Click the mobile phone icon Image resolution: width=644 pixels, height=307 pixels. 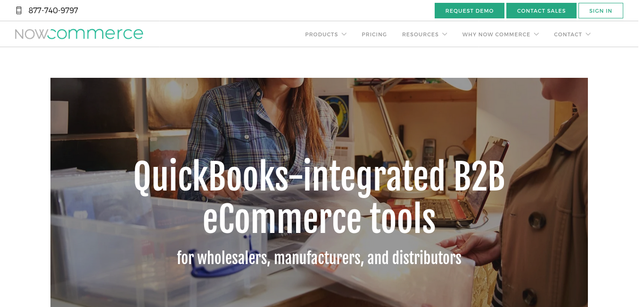tap(19, 10)
